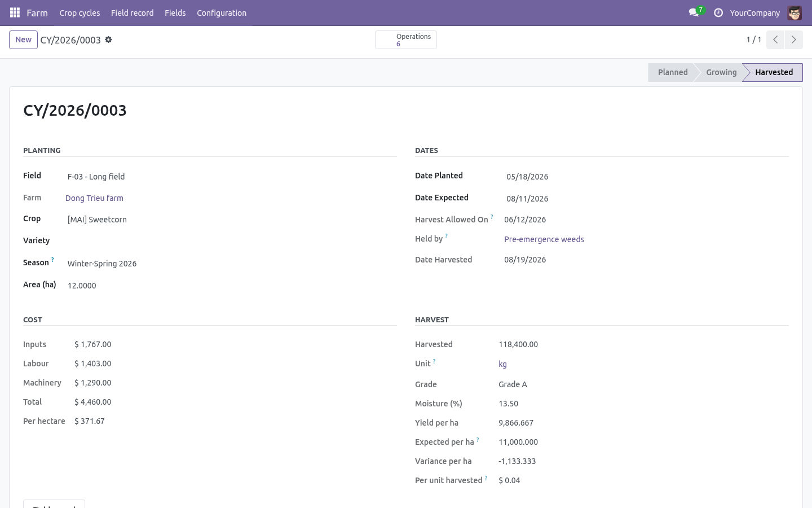Click the Farm app title

click(37, 12)
